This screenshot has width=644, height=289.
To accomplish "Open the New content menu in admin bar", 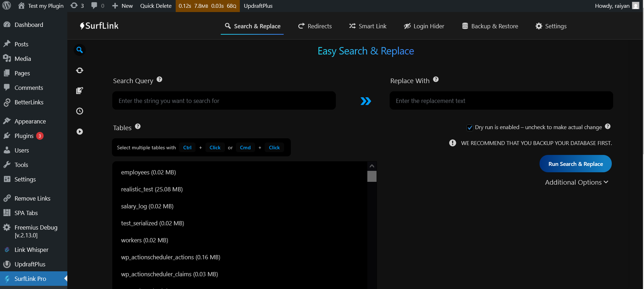I will click(x=123, y=6).
